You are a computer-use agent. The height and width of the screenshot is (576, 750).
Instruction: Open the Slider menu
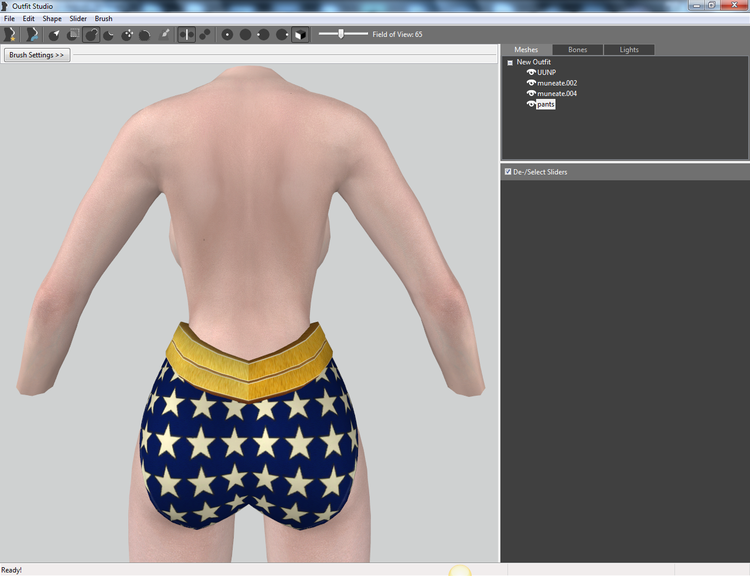click(78, 19)
